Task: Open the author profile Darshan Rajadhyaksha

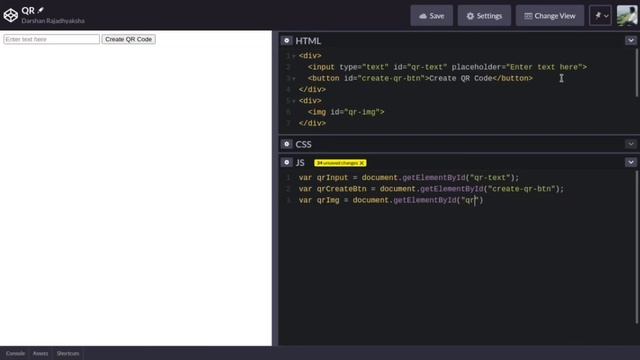Action: pyautogui.click(x=53, y=21)
